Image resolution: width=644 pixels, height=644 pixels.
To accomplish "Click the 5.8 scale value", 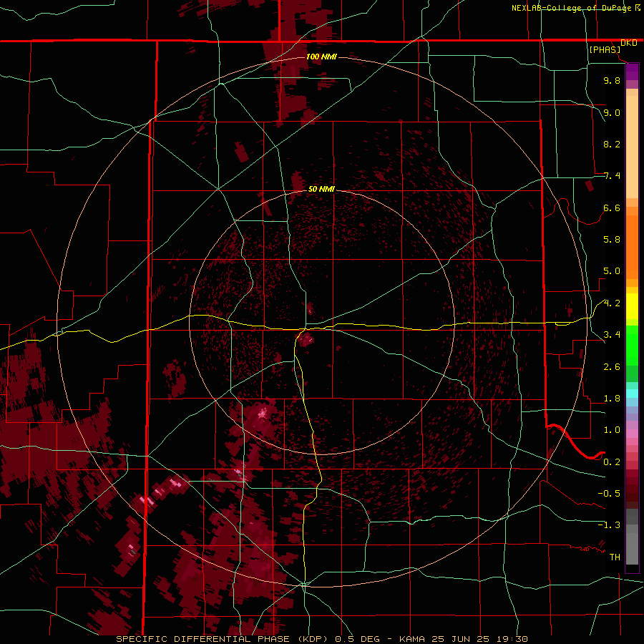I will tap(612, 240).
